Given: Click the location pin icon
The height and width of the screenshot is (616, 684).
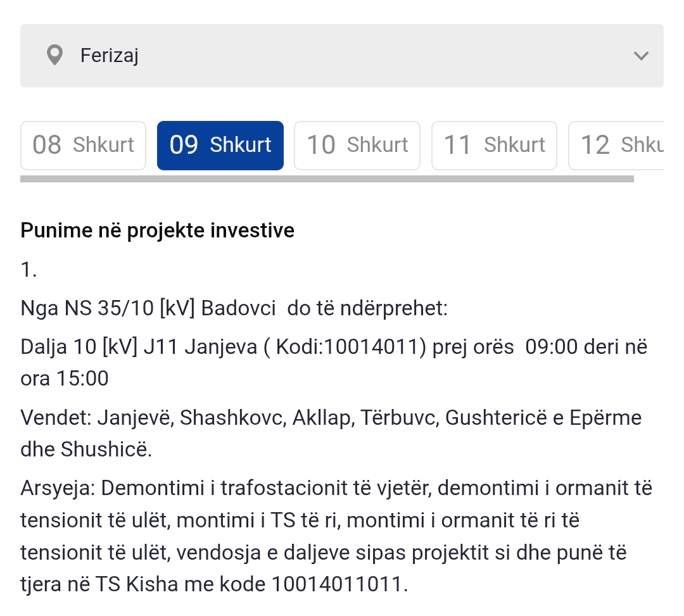Looking at the screenshot, I should point(55,56).
